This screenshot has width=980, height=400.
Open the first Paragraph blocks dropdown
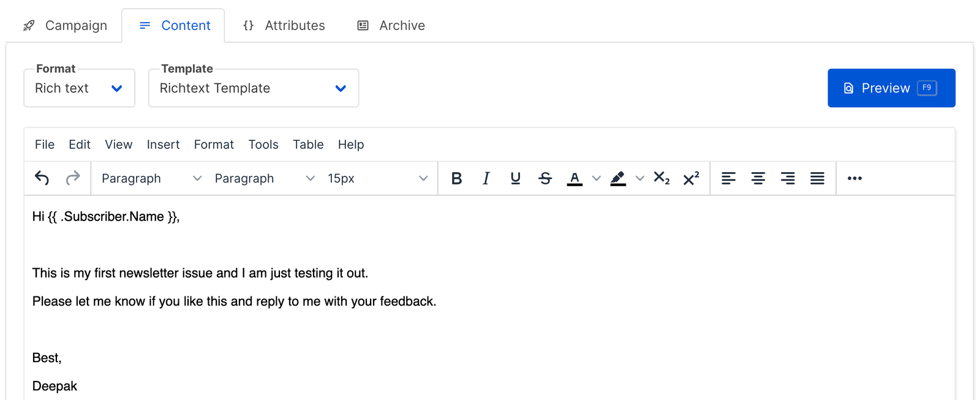151,178
